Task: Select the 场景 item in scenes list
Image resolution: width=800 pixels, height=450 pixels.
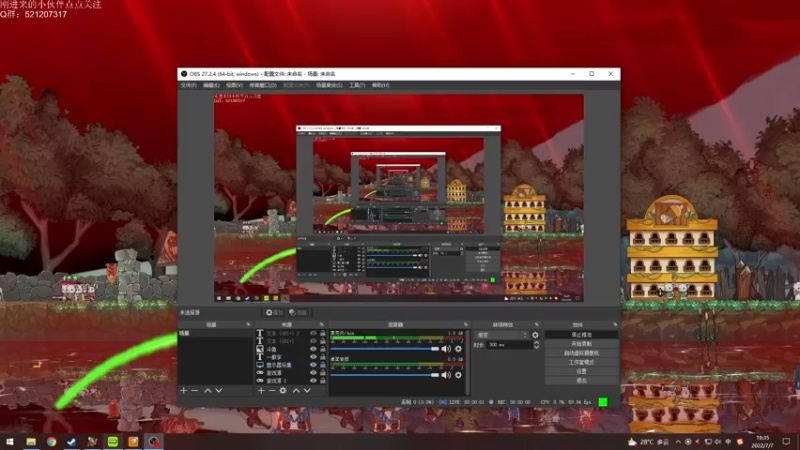Action: click(x=215, y=333)
